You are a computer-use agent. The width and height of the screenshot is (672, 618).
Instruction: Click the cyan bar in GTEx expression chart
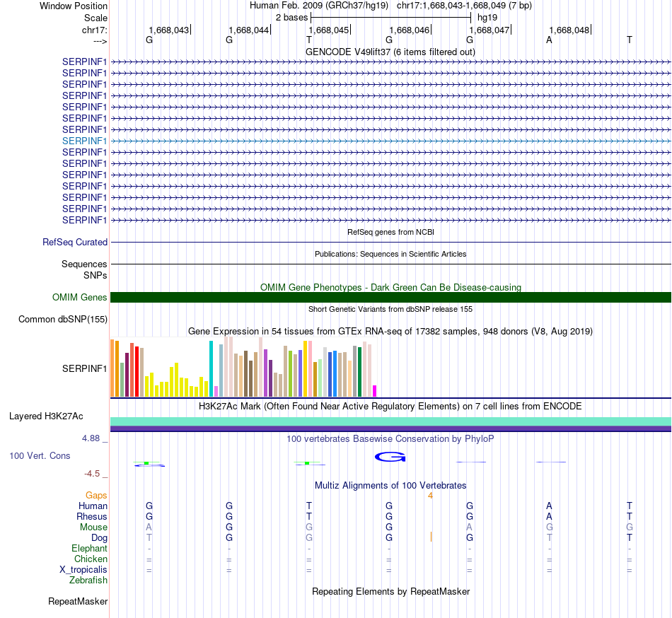pyautogui.click(x=211, y=368)
